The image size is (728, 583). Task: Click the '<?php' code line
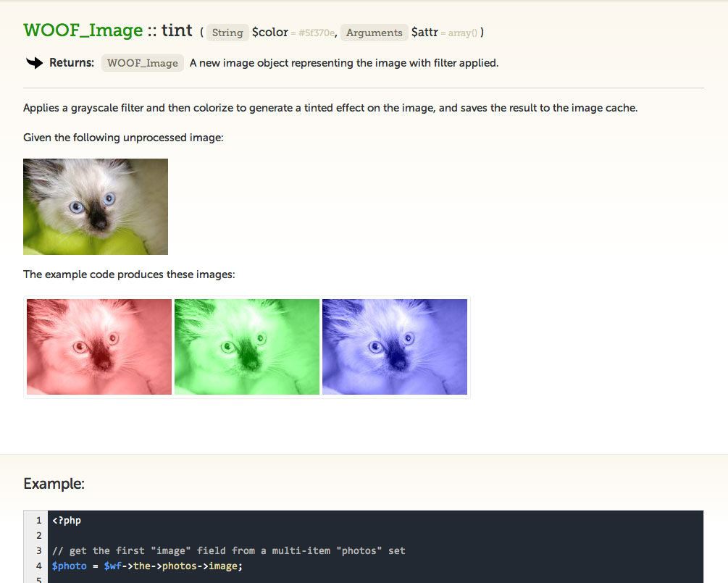click(67, 520)
